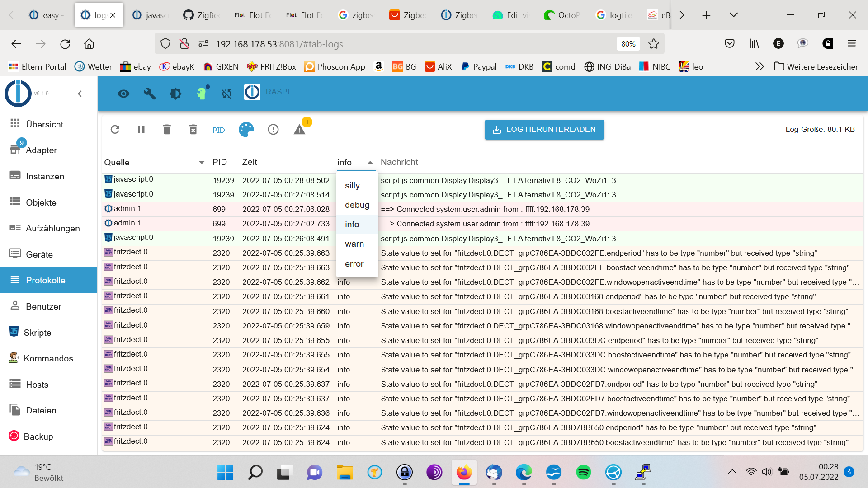Screen dimensions: 868x488
Task: Open Dateien in the sidebar
Action: pos(49,410)
